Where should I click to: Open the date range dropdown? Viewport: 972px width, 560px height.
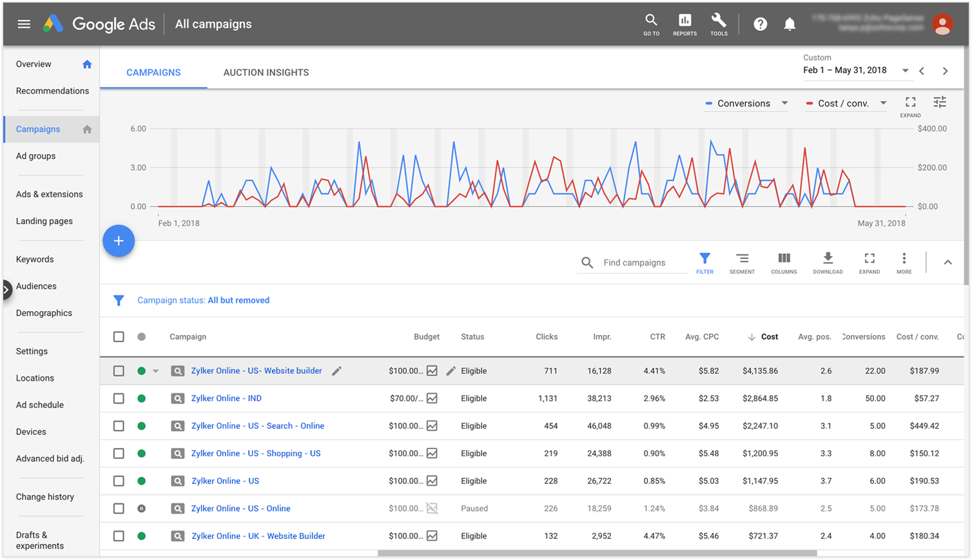pos(905,71)
